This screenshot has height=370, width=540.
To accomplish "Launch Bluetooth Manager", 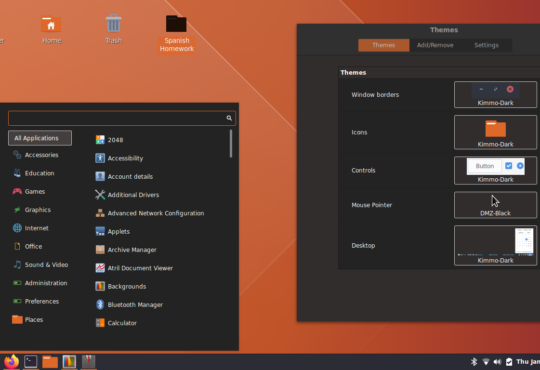I will click(129, 305).
